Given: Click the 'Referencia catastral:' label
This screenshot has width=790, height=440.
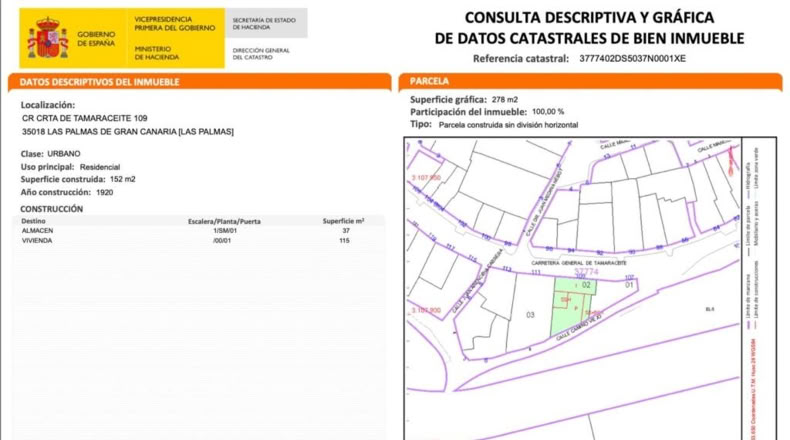Looking at the screenshot, I should click(520, 58).
